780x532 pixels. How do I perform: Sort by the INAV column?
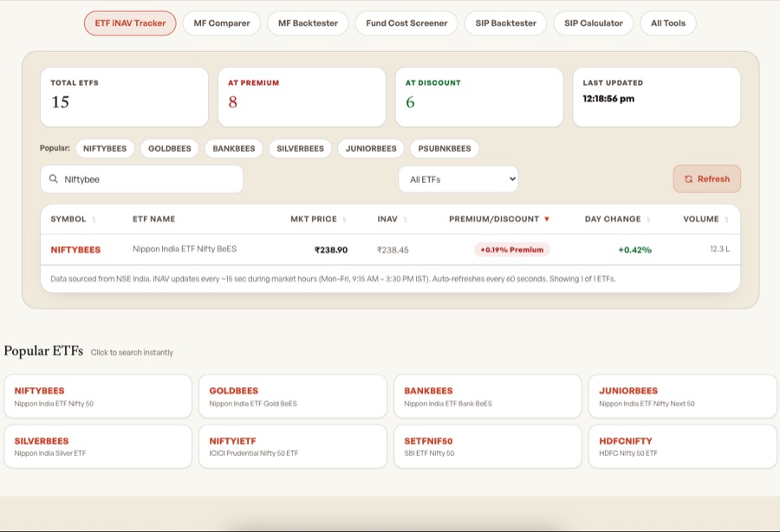(392, 219)
